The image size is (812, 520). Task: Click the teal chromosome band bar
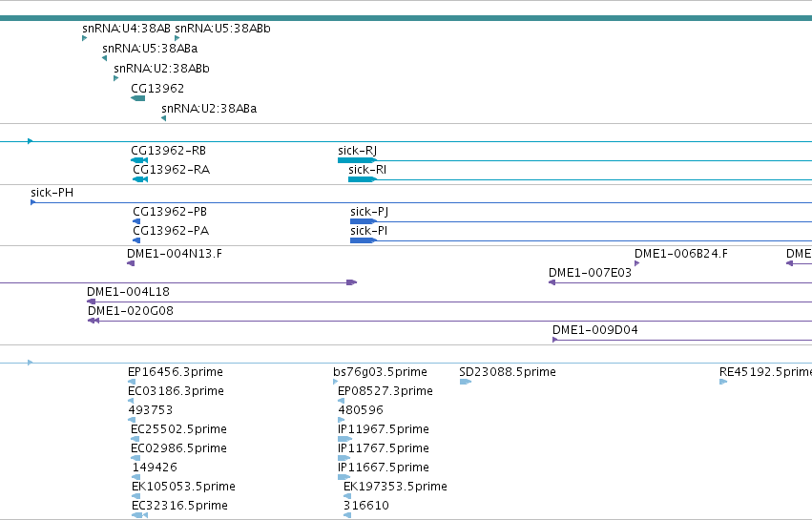[x=406, y=18]
